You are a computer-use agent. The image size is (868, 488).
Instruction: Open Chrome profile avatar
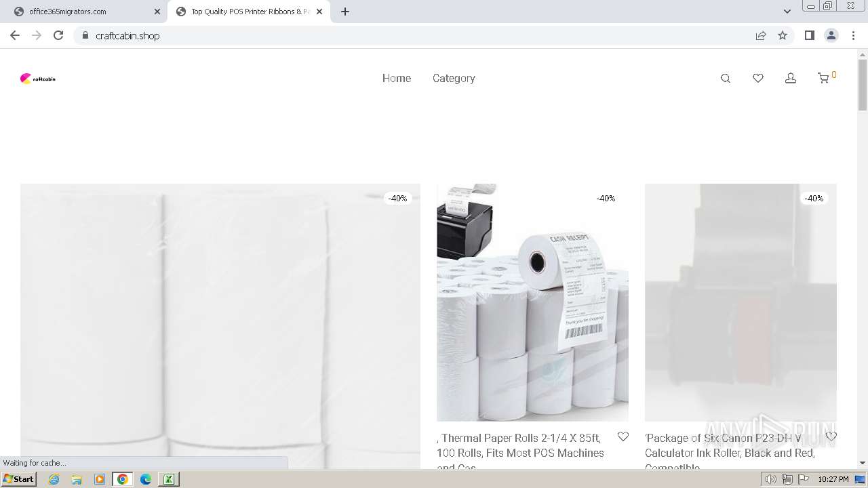click(831, 35)
